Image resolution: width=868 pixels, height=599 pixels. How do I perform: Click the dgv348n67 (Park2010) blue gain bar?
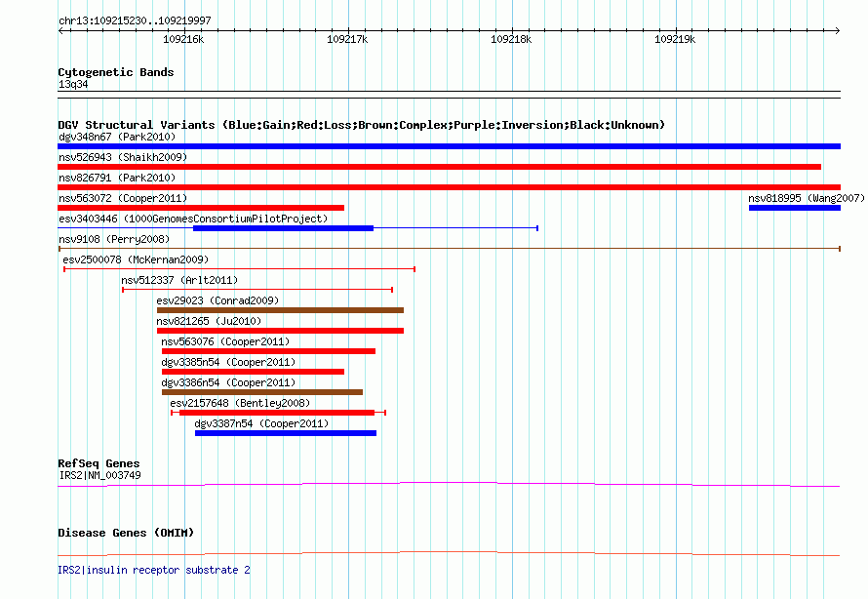(x=449, y=146)
